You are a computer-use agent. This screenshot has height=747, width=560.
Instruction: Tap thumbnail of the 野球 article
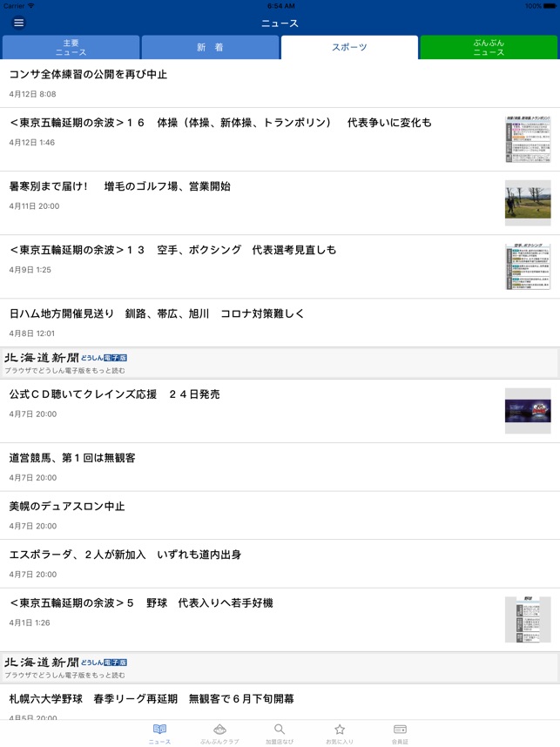[528, 619]
